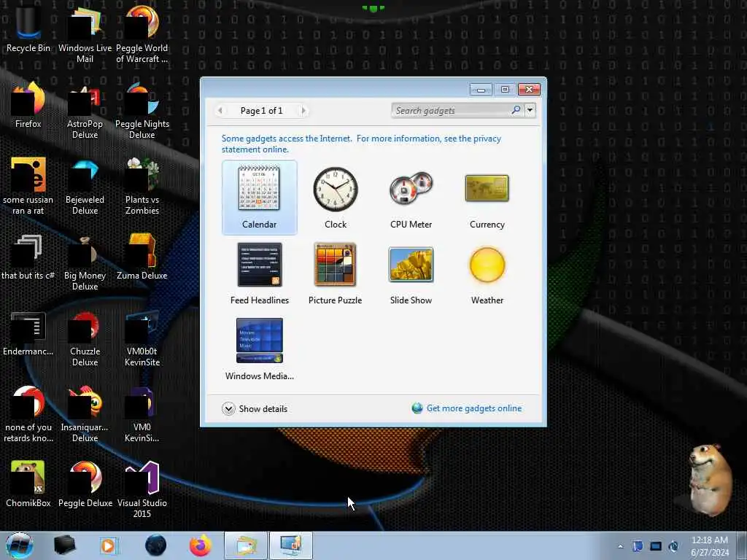Image resolution: width=747 pixels, height=560 pixels.
Task: Open the privacy statement online link
Action: point(361,144)
